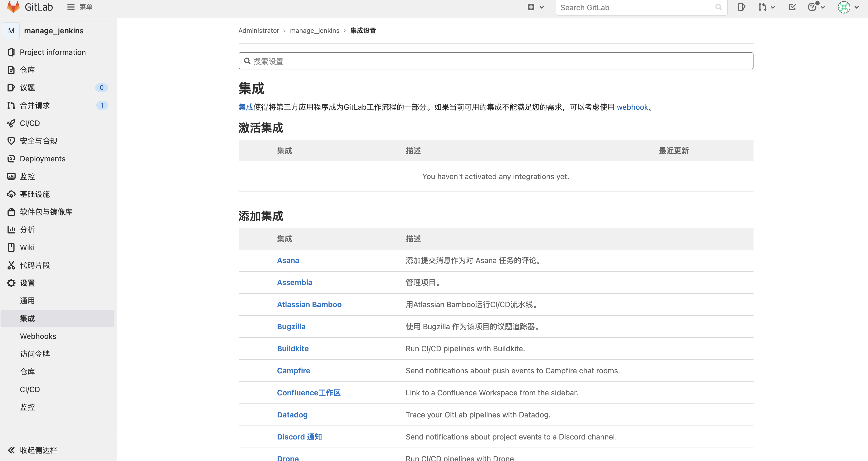
Task: Open Confluence工作区 integration
Action: pyautogui.click(x=309, y=393)
